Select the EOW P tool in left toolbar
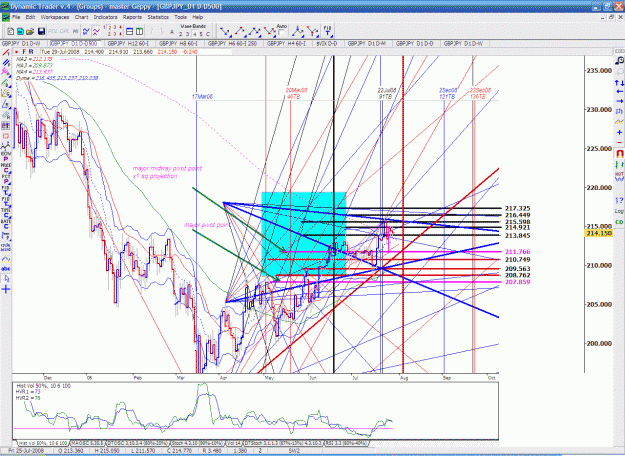This screenshot has width=625, height=456. 6,156
